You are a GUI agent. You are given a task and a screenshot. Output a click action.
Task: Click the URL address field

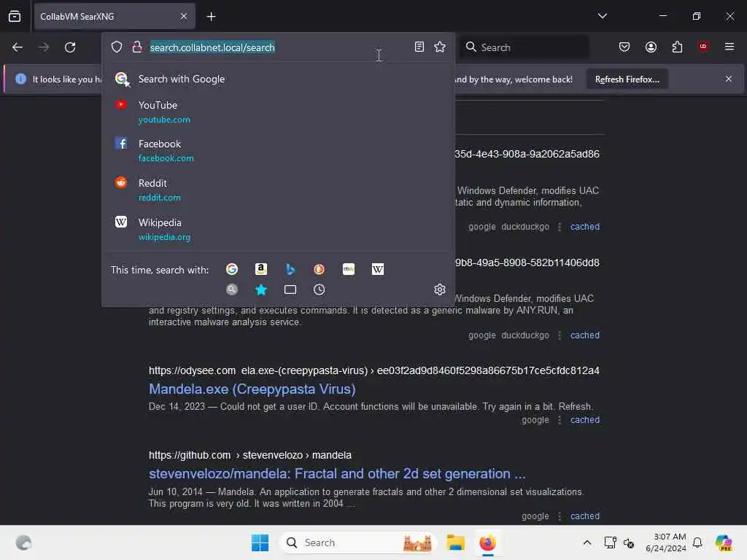[278, 47]
